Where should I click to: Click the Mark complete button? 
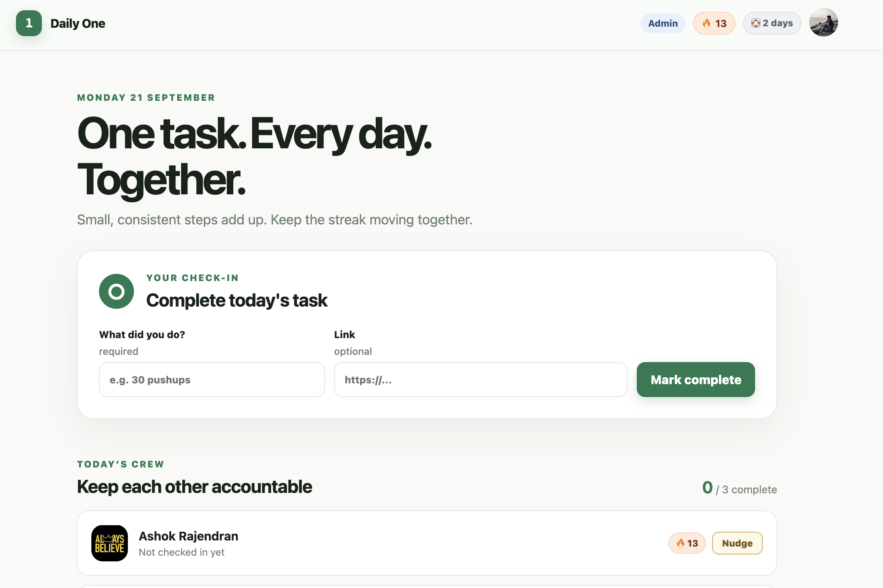[x=696, y=380]
